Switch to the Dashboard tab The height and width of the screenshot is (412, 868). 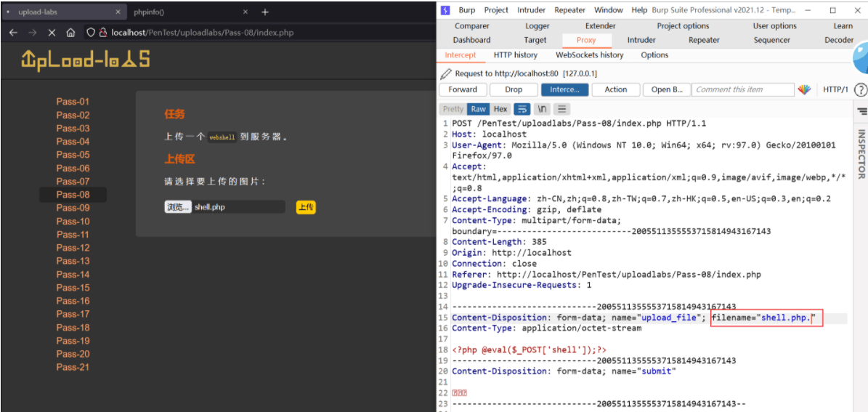(471, 40)
